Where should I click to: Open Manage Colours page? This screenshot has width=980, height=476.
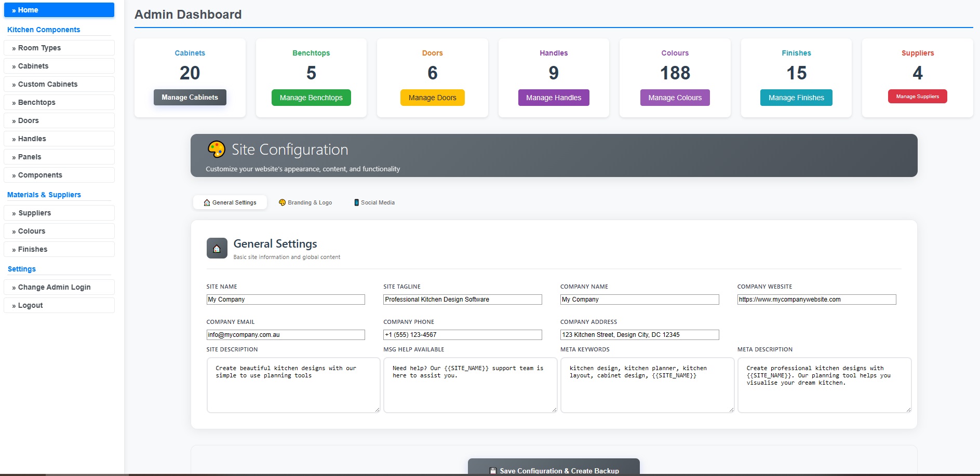coord(675,98)
